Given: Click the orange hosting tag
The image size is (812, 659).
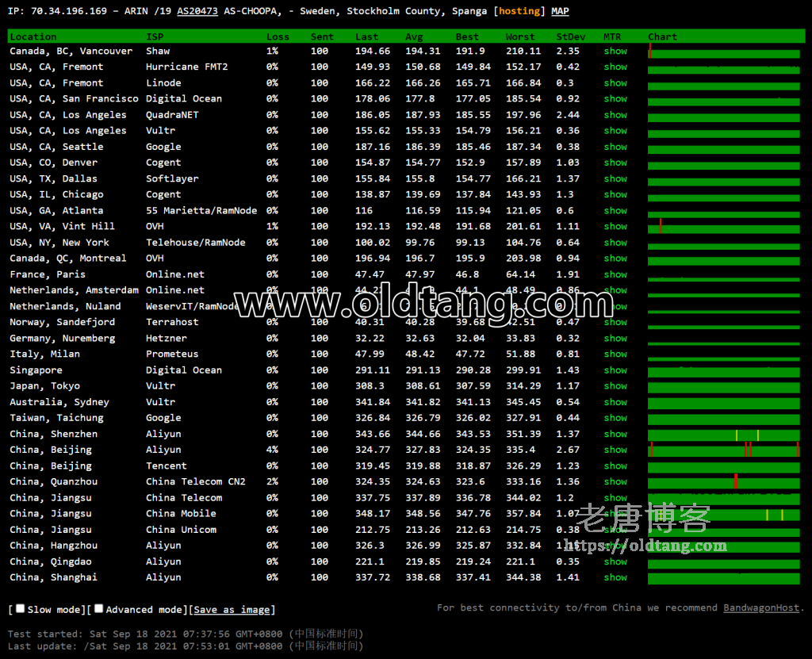Looking at the screenshot, I should pos(520,12).
